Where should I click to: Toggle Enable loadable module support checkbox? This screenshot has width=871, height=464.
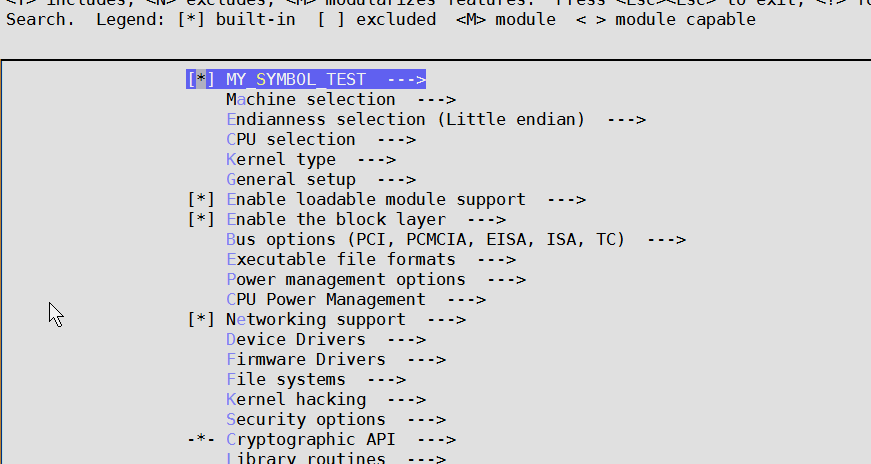(201, 200)
